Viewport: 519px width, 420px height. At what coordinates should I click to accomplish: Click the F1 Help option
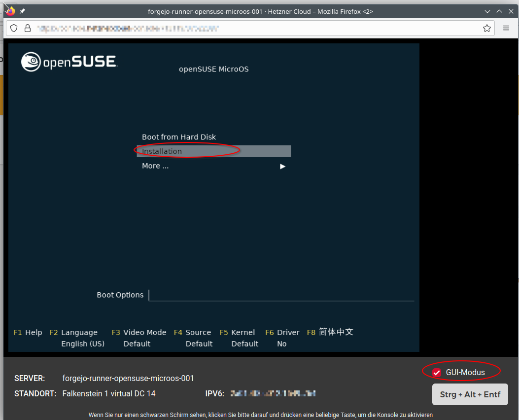pyautogui.click(x=28, y=332)
